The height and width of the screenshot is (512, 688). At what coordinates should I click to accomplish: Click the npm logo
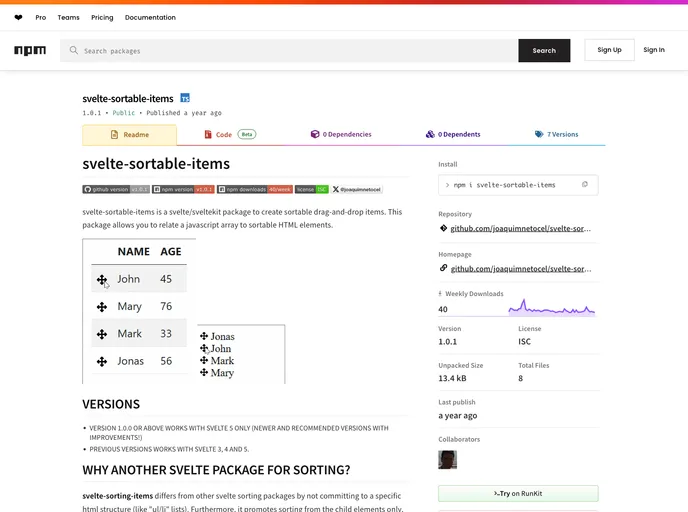coord(30,50)
